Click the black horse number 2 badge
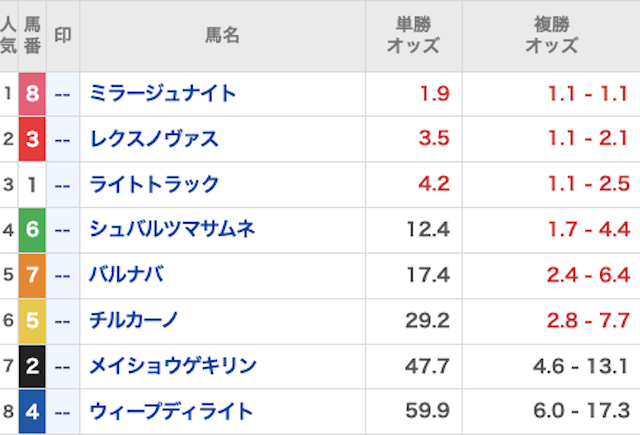The height and width of the screenshot is (435, 640). (x=32, y=366)
